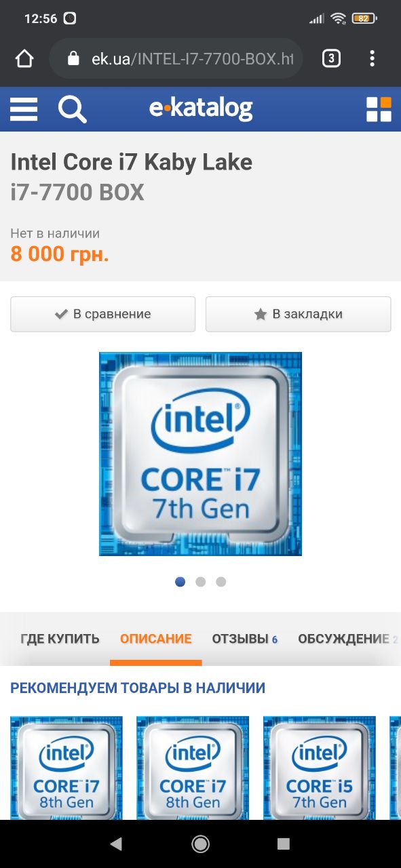
Task: Open the e-katalog hamburger menu
Action: point(24,109)
